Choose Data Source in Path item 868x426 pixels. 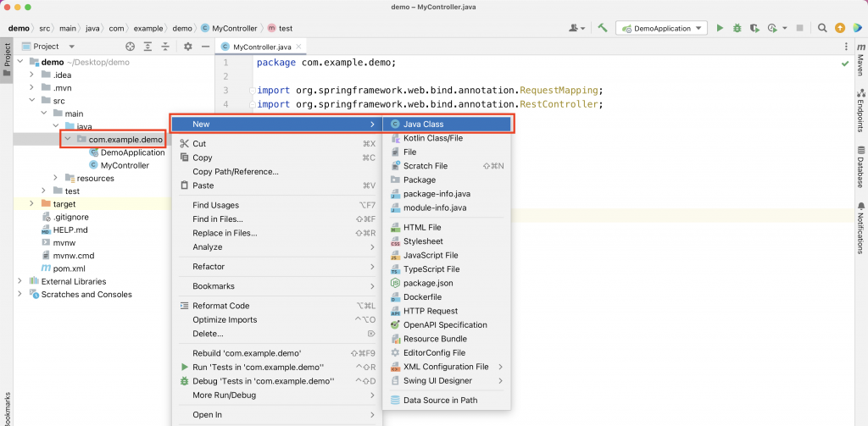[x=446, y=400]
